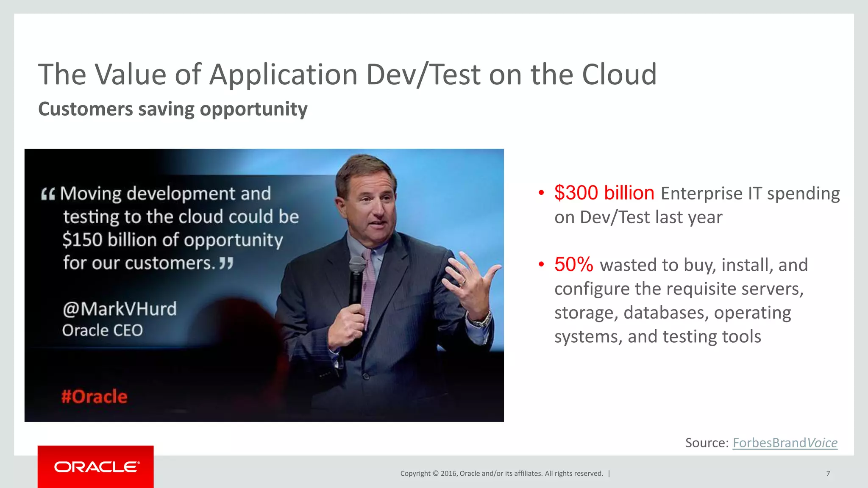Click the 'Oracle CEO' caption text
The image size is (868, 488).
(x=103, y=330)
